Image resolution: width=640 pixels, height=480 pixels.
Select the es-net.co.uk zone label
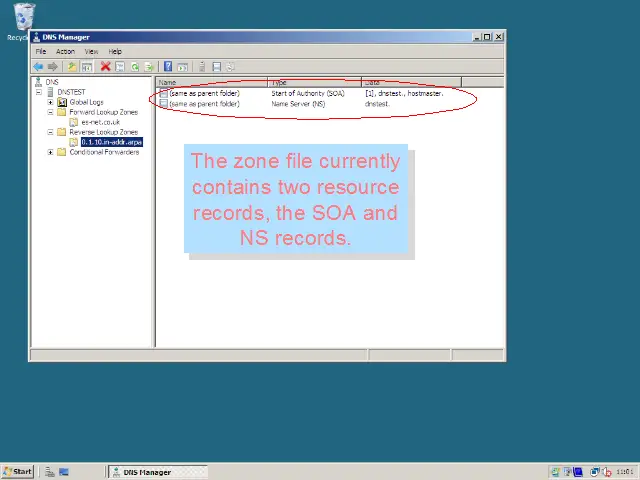[x=100, y=122]
